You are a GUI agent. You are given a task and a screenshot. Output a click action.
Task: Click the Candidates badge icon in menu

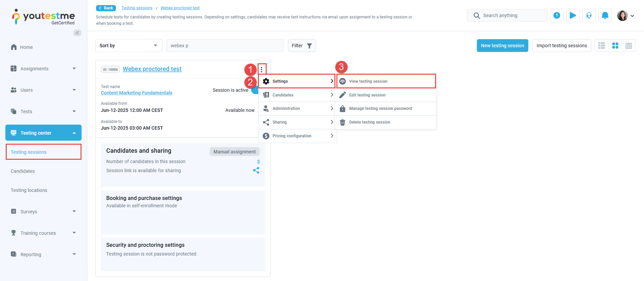(x=266, y=95)
